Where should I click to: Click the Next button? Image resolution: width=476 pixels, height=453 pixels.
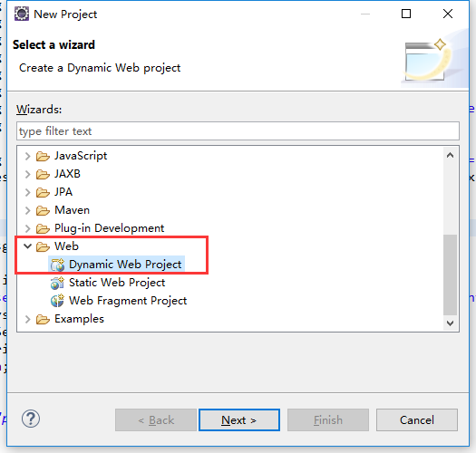[x=239, y=419]
